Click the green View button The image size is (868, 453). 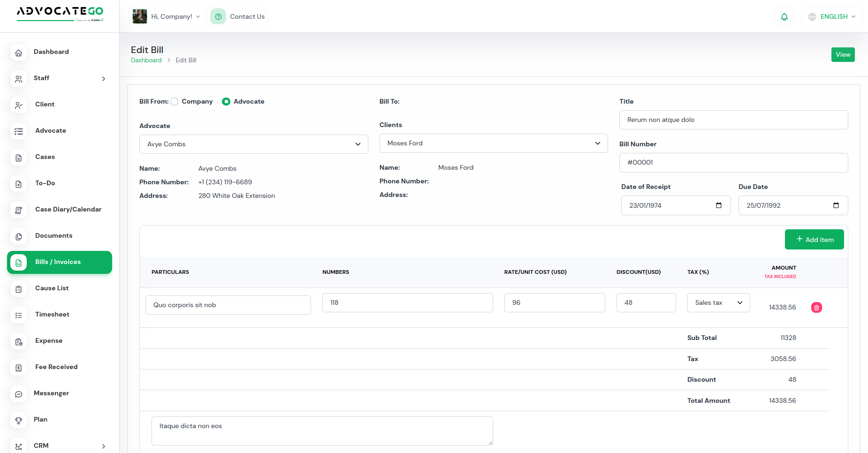(x=843, y=55)
